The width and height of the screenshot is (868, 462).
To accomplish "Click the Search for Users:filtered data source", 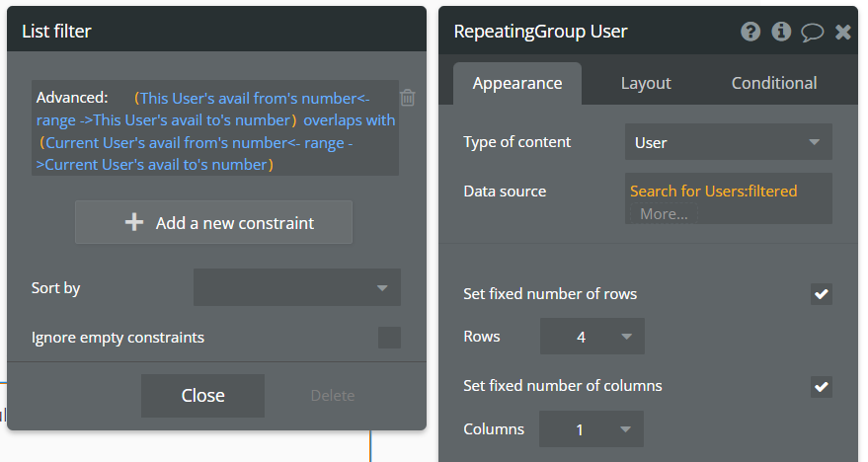I will click(713, 191).
